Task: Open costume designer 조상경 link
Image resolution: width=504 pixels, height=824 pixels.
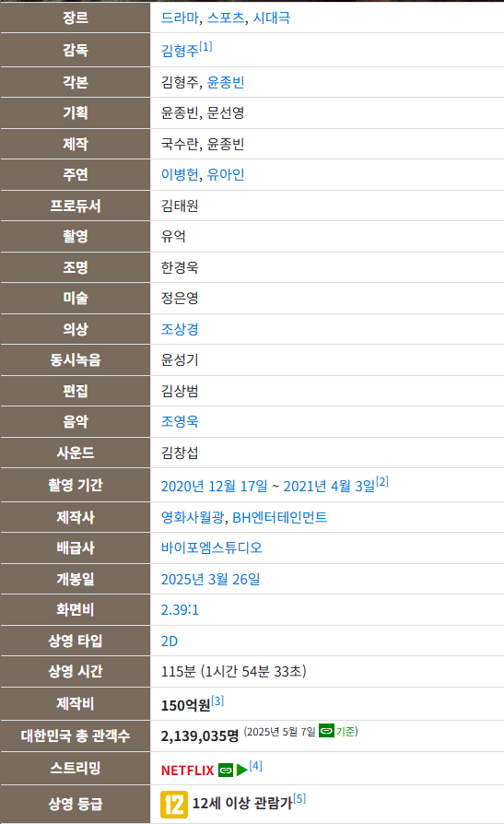Action: (180, 329)
